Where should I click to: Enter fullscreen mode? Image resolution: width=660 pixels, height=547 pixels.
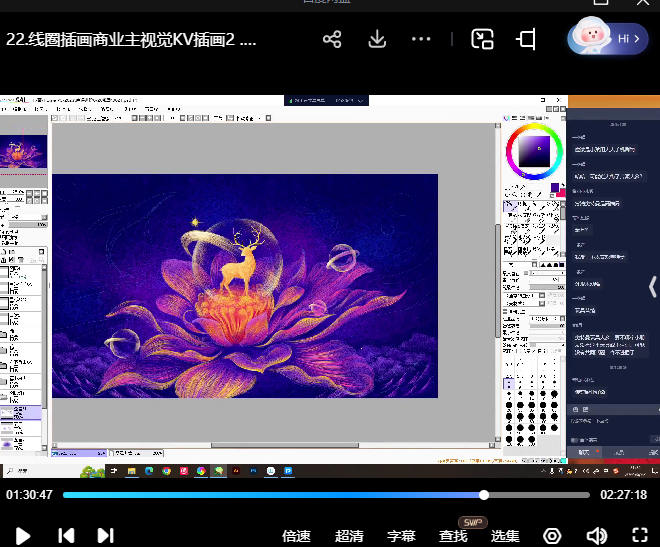[640, 535]
